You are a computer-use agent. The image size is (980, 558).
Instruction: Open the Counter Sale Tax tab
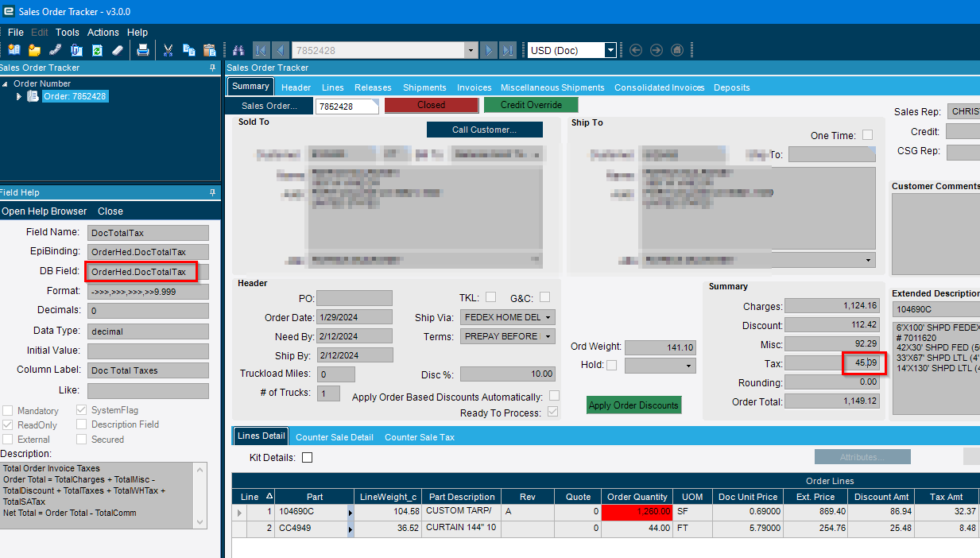coord(420,437)
